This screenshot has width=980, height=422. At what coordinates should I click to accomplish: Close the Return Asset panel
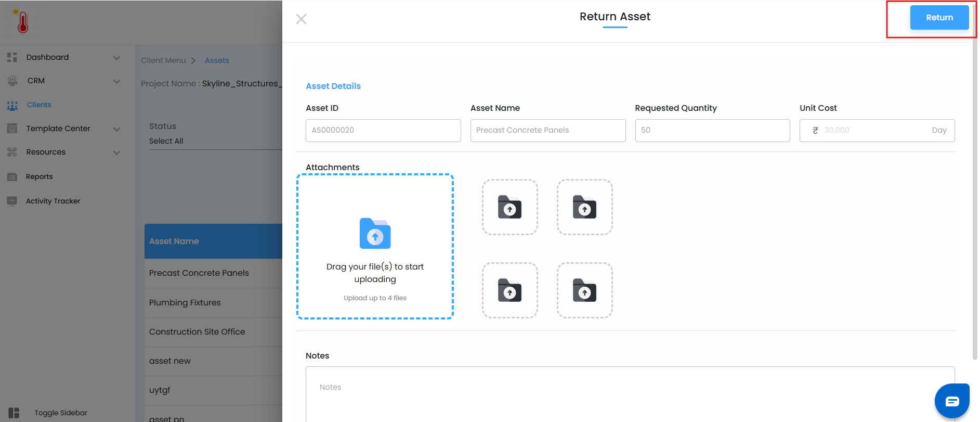click(301, 19)
